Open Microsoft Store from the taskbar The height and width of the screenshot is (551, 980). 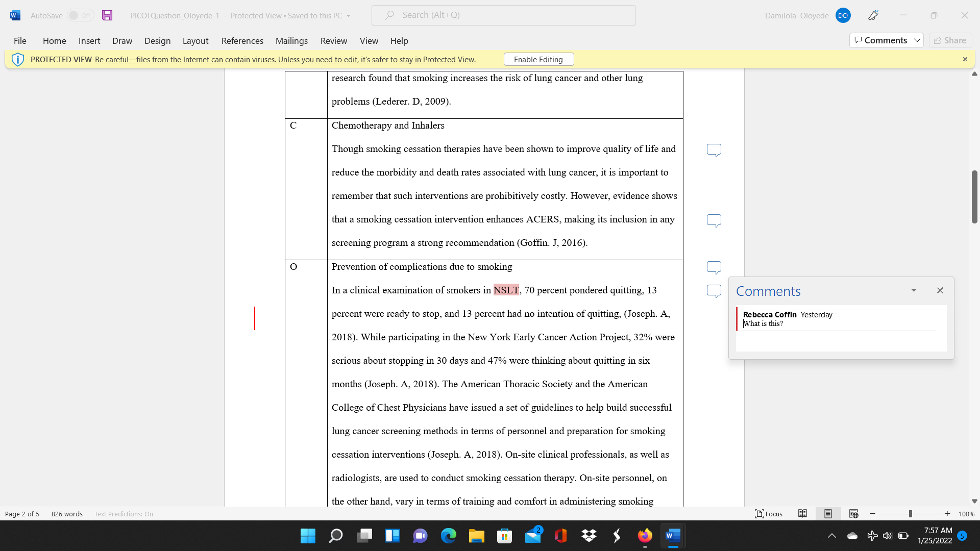[x=504, y=536]
